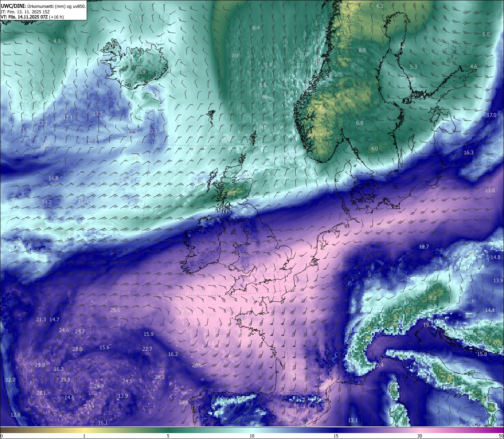Viewport: 504px width, 439px height.
Task: Click the value 4.9 northwest of Iceland
Action: pyautogui.click(x=57, y=41)
